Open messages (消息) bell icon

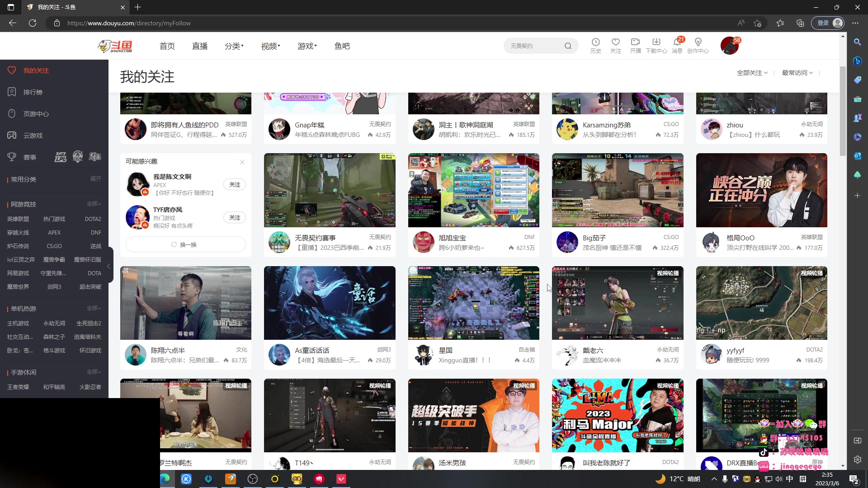point(677,43)
